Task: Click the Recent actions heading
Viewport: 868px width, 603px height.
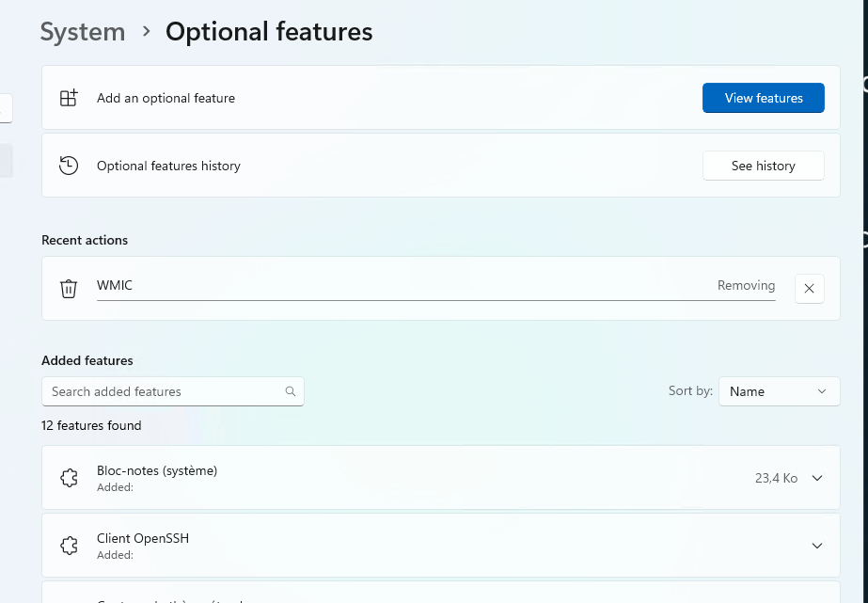Action: (85, 240)
